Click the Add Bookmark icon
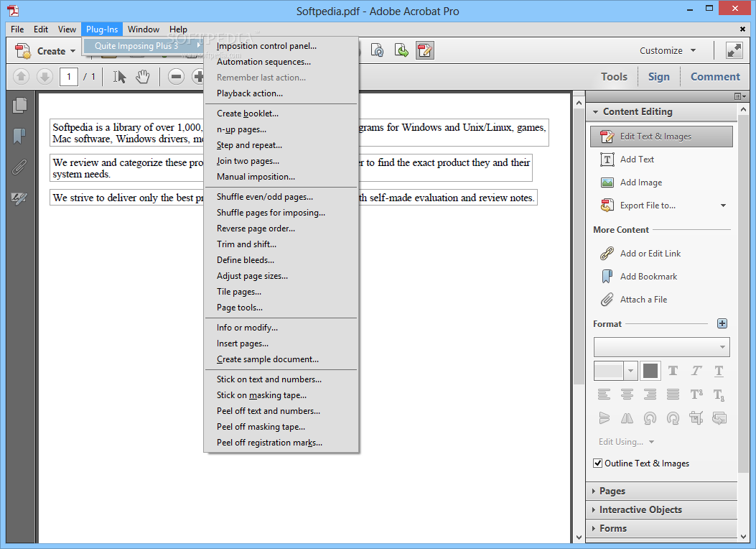Screen dimensions: 756x549 (607, 277)
